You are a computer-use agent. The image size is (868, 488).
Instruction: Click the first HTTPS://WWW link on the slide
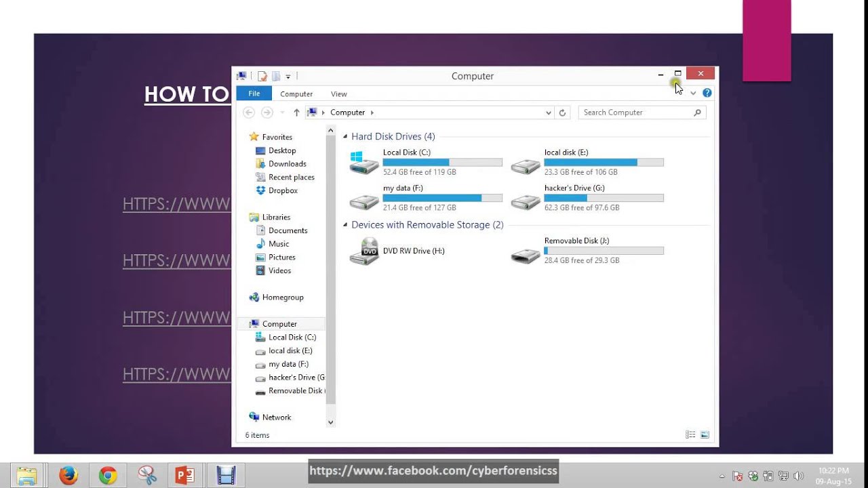pyautogui.click(x=177, y=204)
